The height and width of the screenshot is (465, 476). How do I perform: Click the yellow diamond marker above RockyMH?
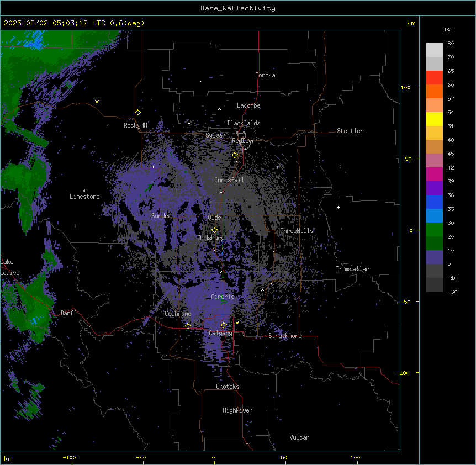tap(137, 113)
